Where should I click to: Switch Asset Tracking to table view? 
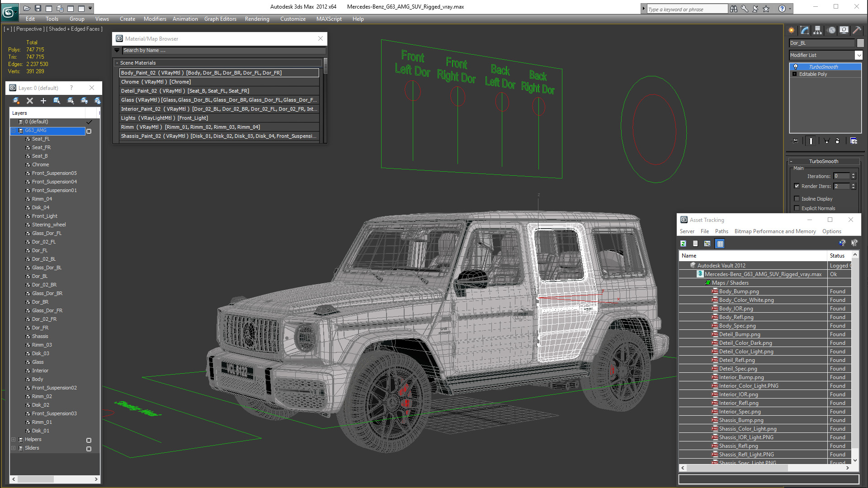click(x=720, y=244)
